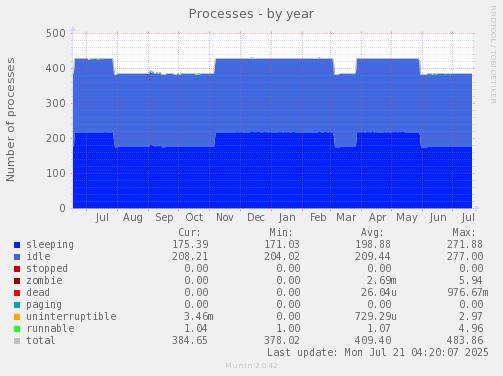Click the stopped legend color swatch
This screenshot has width=503, height=376.
click(x=17, y=269)
